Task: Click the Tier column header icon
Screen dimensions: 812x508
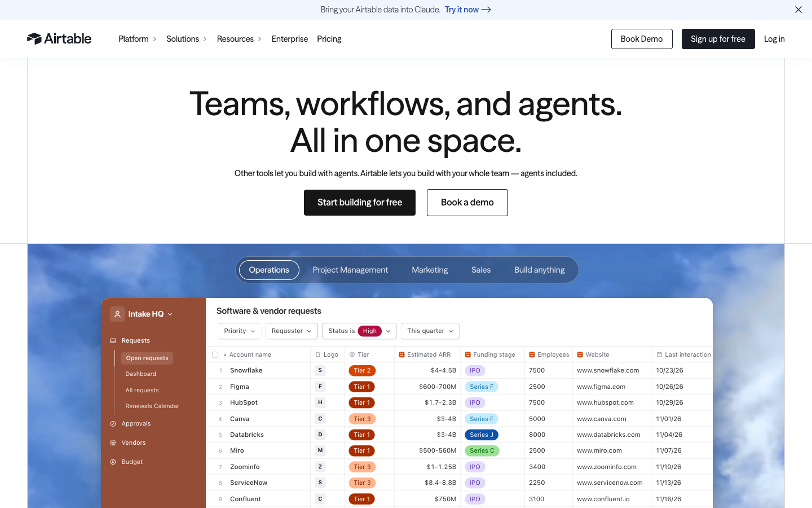Action: click(x=352, y=354)
